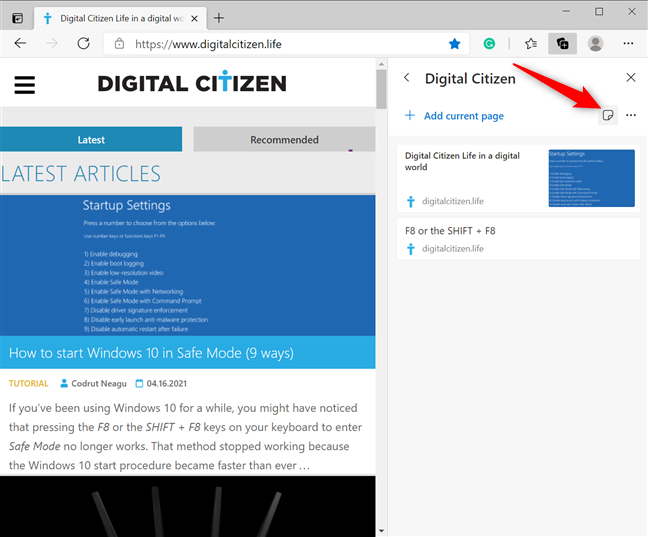The image size is (648, 537).
Task: Switch to the Latest tab
Action: 91,139
